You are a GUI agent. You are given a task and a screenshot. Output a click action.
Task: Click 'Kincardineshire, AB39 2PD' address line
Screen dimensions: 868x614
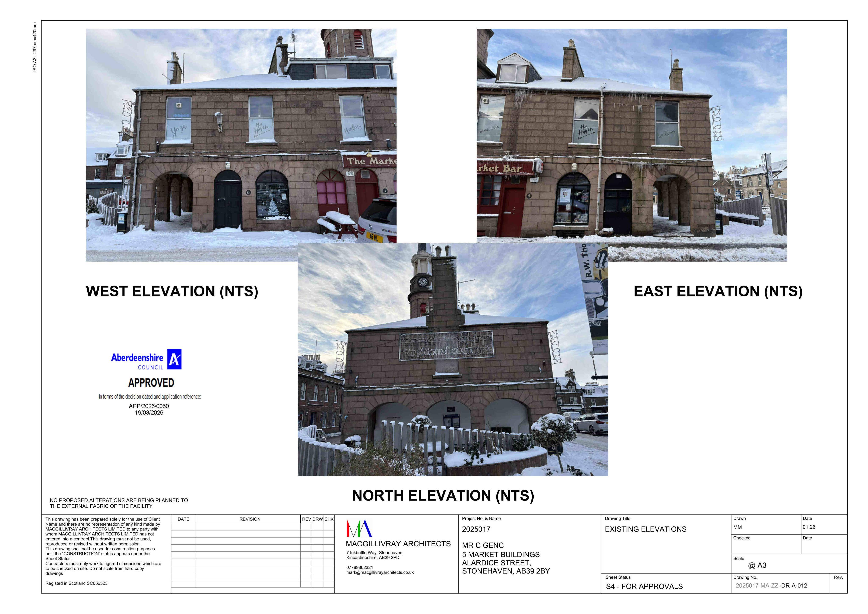373,558
